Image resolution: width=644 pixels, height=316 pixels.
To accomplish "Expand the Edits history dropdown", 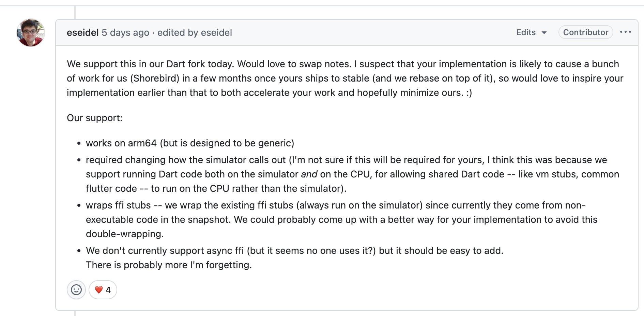I will click(x=531, y=32).
